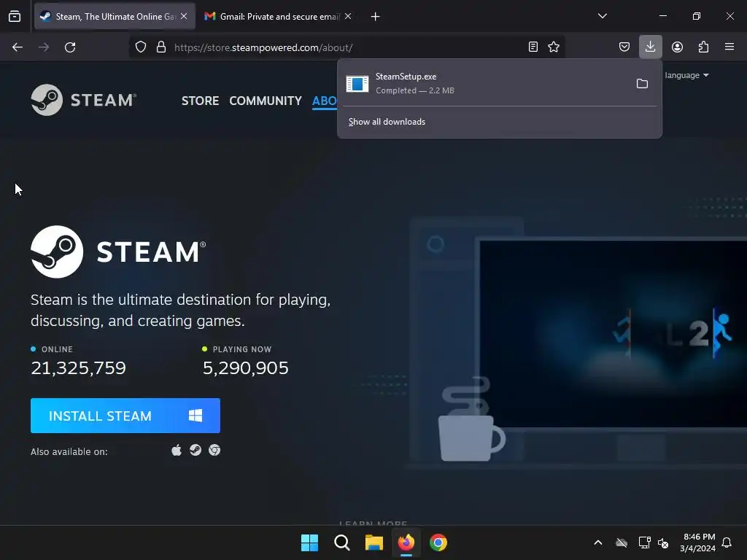Open the Firefox View pinned tab icon
The image size is (747, 560).
coord(15,17)
